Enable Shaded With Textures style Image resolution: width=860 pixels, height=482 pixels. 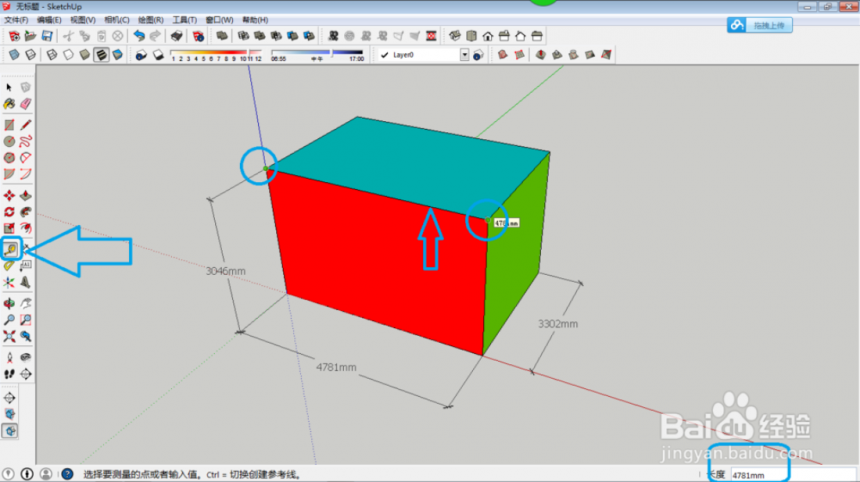(x=101, y=55)
